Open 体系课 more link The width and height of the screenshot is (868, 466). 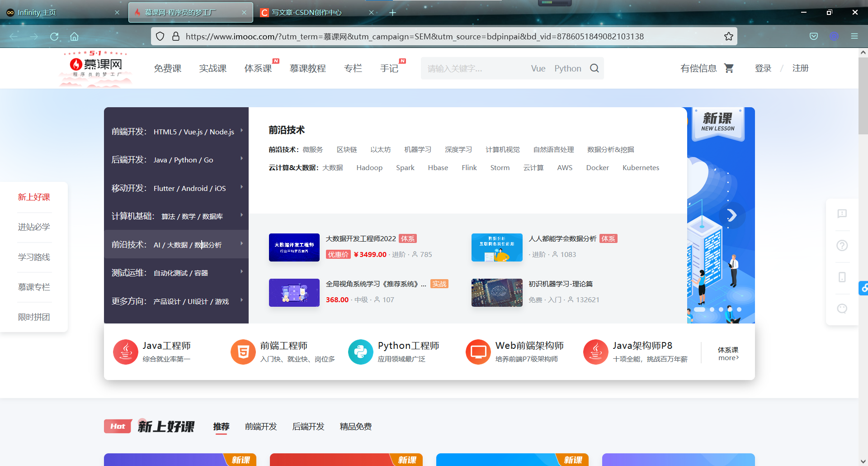tap(728, 353)
